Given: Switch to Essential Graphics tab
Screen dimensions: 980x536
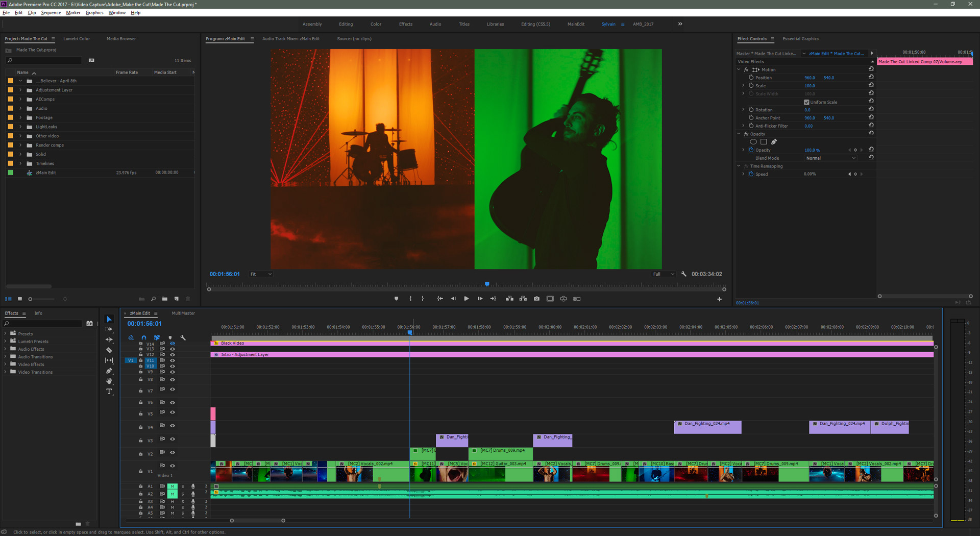Looking at the screenshot, I should [x=800, y=39].
